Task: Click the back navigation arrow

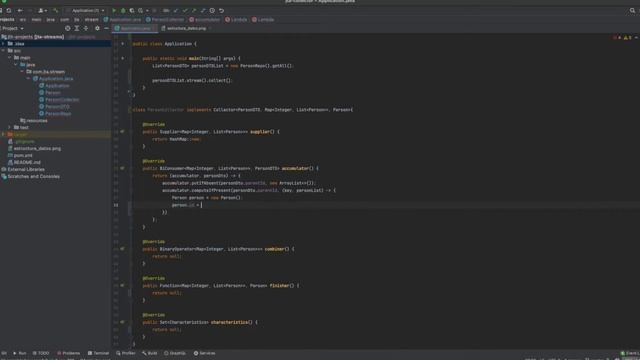Action: [20, 10]
